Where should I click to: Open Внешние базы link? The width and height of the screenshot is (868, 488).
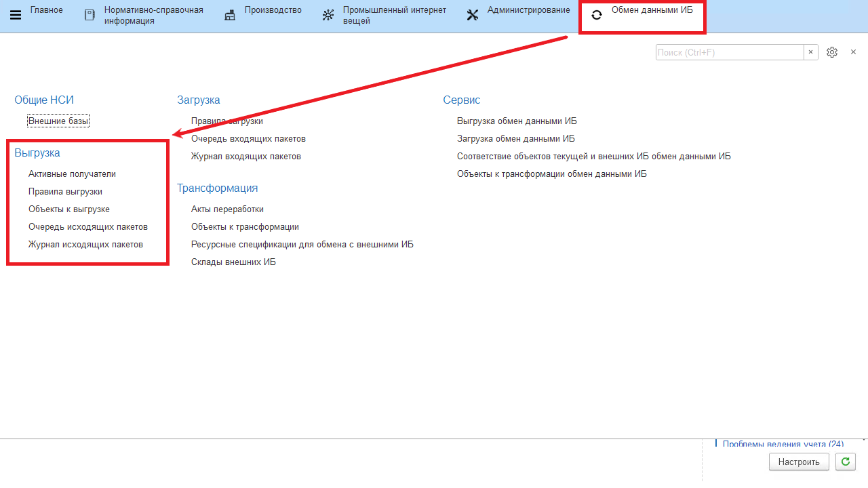click(x=58, y=121)
